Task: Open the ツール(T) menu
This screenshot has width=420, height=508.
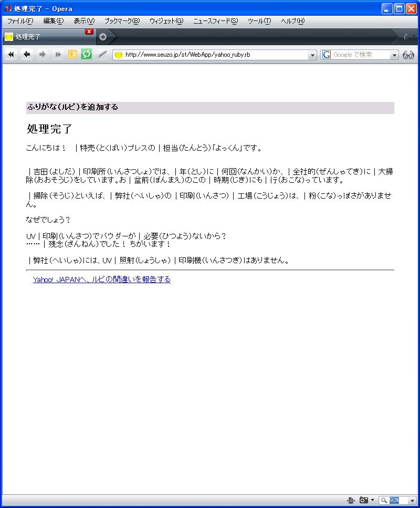Action: coord(259,21)
